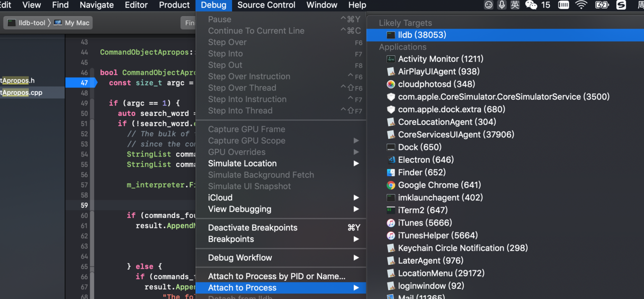The width and height of the screenshot is (644, 299).
Task: Close the open Debug menu title
Action: pos(213,5)
